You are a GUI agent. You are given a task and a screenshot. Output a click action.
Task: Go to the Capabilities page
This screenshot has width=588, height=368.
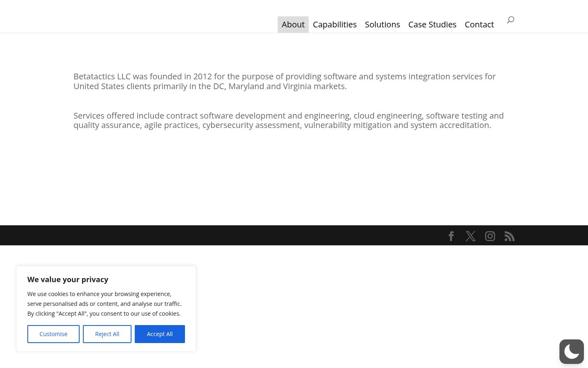coord(335,25)
